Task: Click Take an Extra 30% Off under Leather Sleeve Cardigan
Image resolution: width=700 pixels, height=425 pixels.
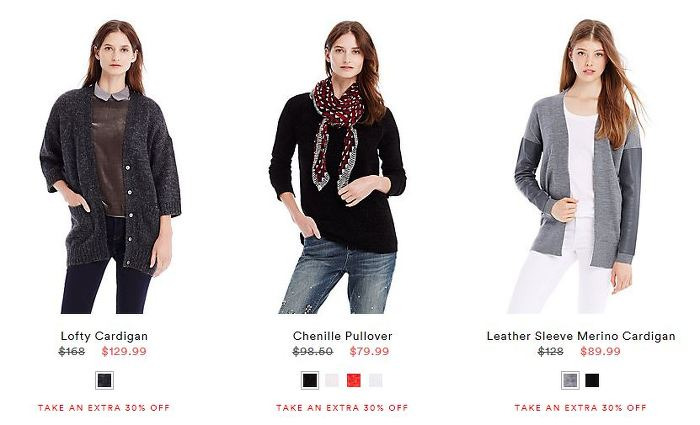Action: click(x=580, y=408)
